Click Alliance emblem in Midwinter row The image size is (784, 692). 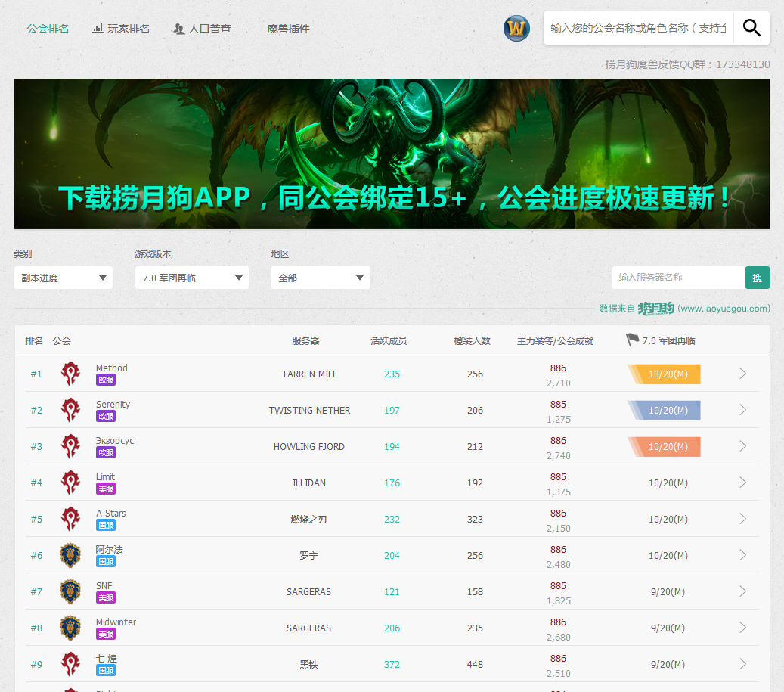coord(70,628)
